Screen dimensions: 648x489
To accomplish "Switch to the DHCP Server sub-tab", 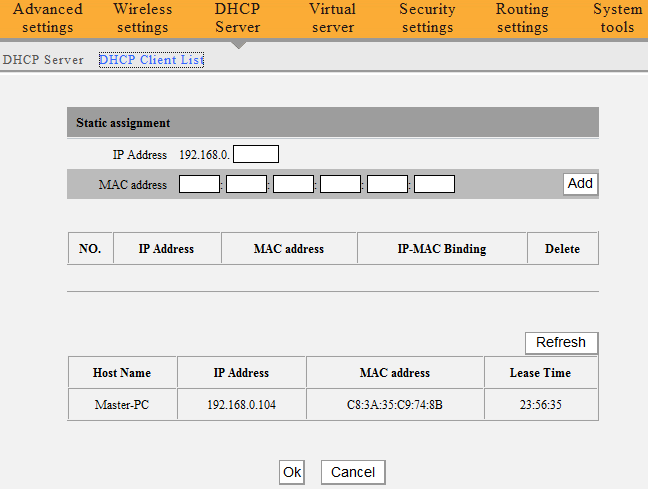I will [x=43, y=60].
